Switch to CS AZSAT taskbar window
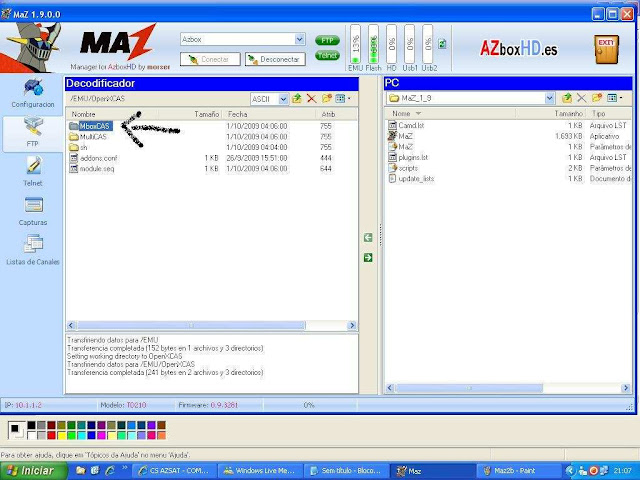640x480 pixels. [175, 471]
